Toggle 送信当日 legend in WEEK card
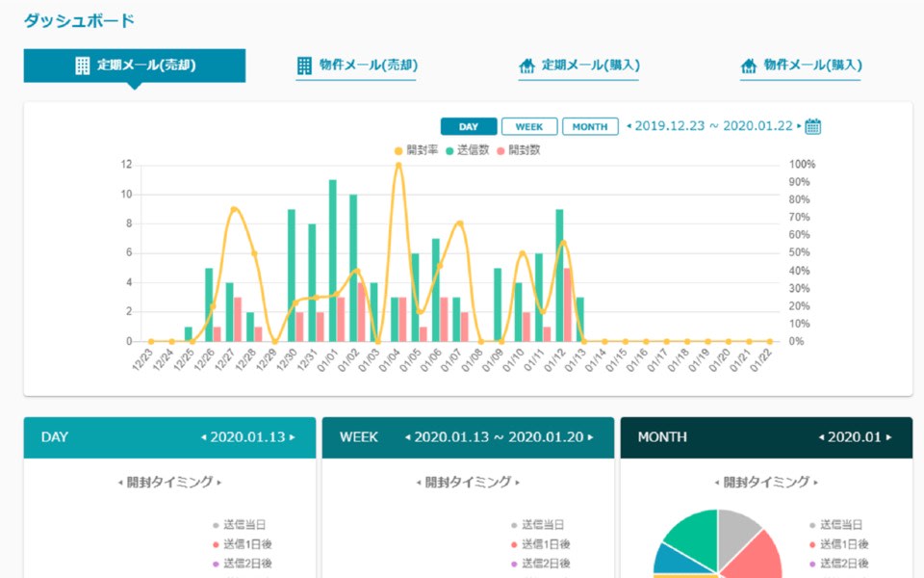Image resolution: width=924 pixels, height=578 pixels. [537, 525]
